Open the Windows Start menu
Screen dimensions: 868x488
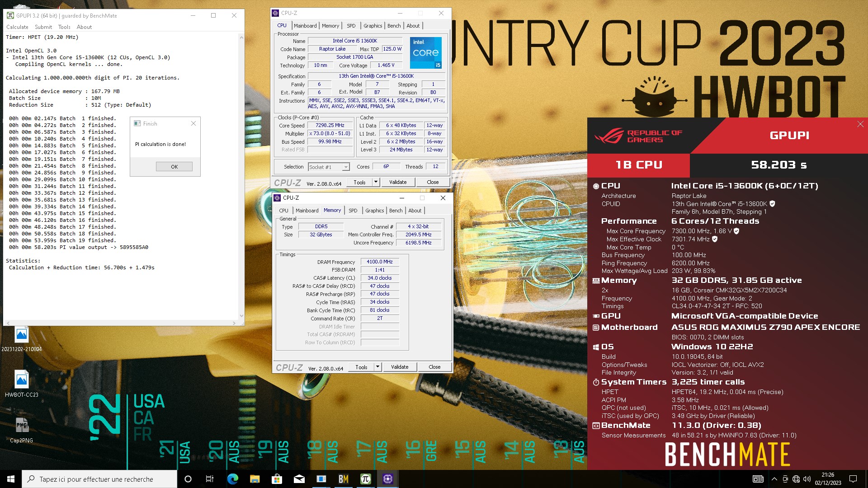tap(11, 479)
